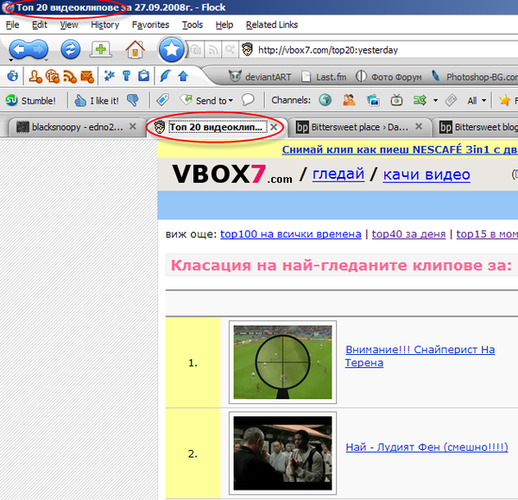Screen dimensions: 518x500
Task: Open the sniper football video thumbnail
Action: pyautogui.click(x=283, y=362)
